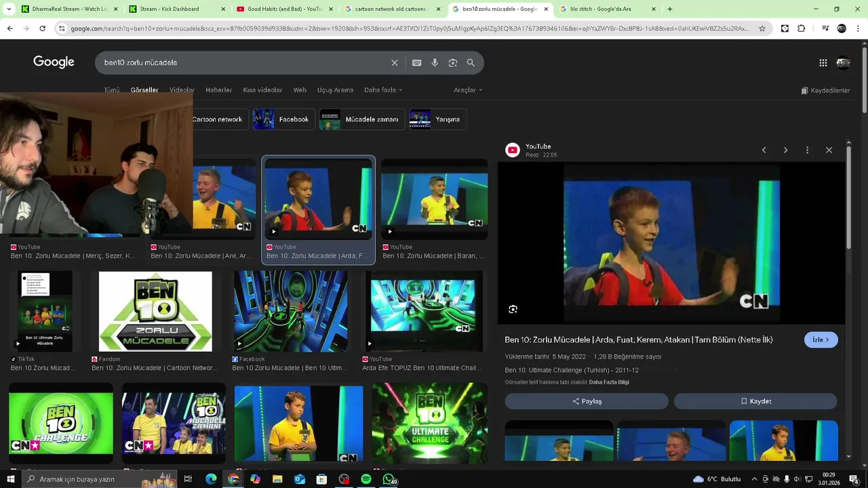Open 'Ben 10 Zorlu Mücadele' Fandom logo thumbnail

coord(155,312)
